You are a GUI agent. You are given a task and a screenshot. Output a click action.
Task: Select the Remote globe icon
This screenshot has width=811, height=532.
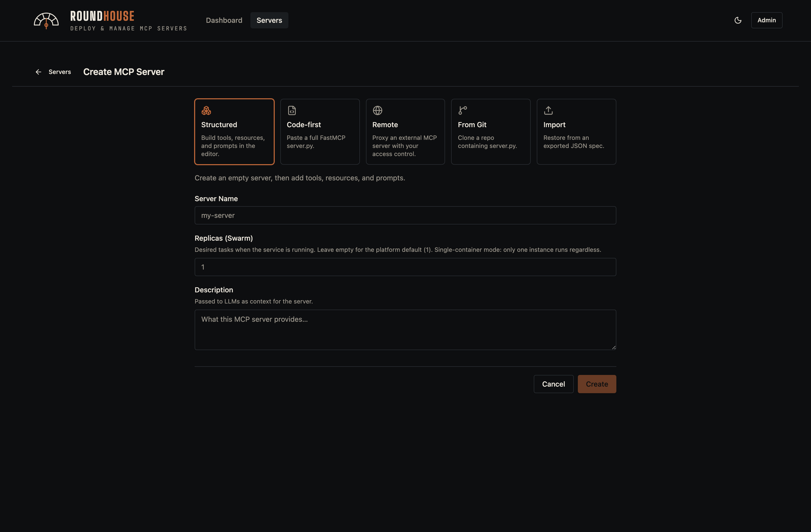coord(377,110)
